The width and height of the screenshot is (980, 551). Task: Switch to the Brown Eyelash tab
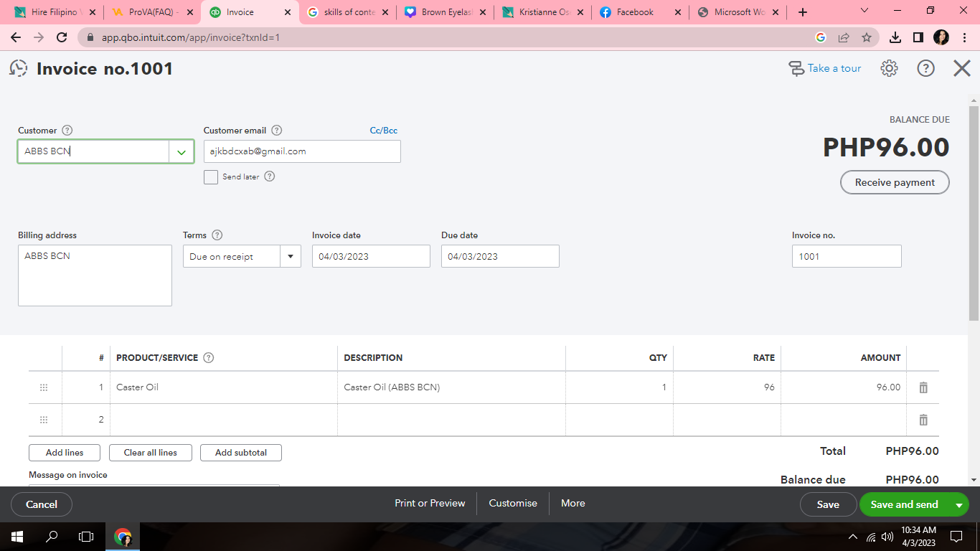pyautogui.click(x=445, y=12)
